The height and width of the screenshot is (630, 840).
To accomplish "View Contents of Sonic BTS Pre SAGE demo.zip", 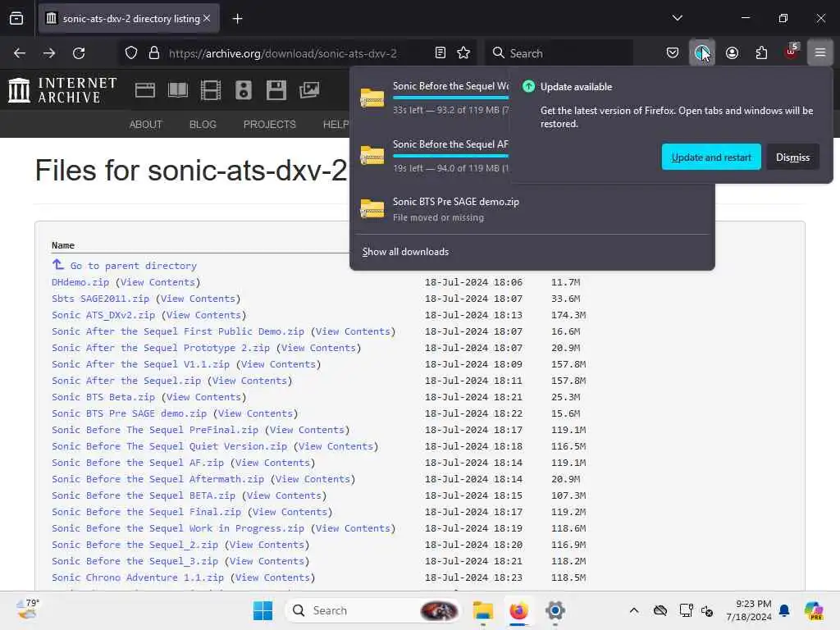I will pos(255,413).
